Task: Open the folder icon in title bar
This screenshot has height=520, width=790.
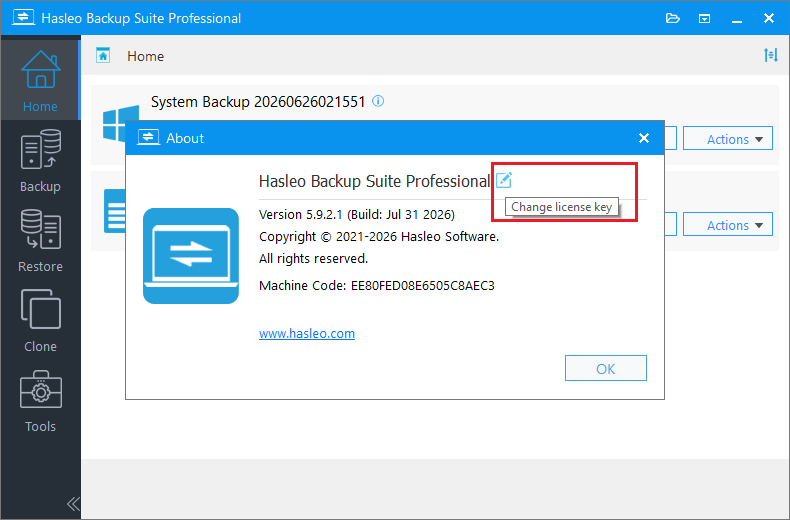Action: [x=673, y=19]
